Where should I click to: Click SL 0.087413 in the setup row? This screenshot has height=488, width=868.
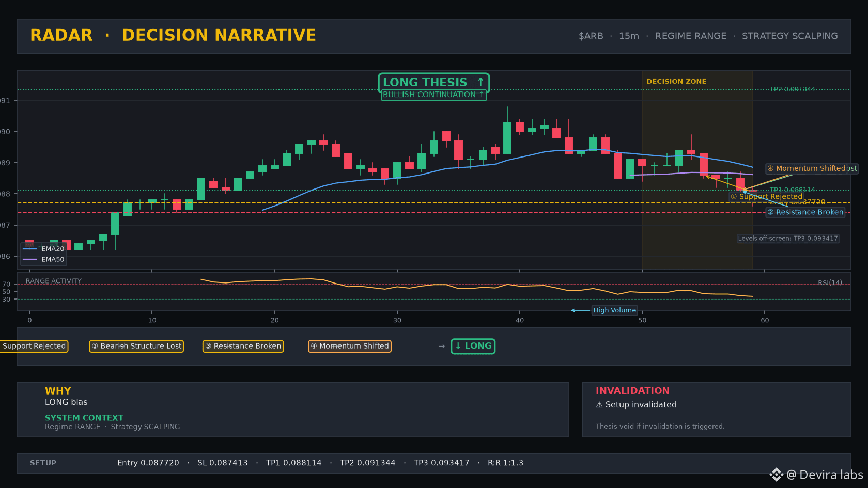tap(223, 463)
